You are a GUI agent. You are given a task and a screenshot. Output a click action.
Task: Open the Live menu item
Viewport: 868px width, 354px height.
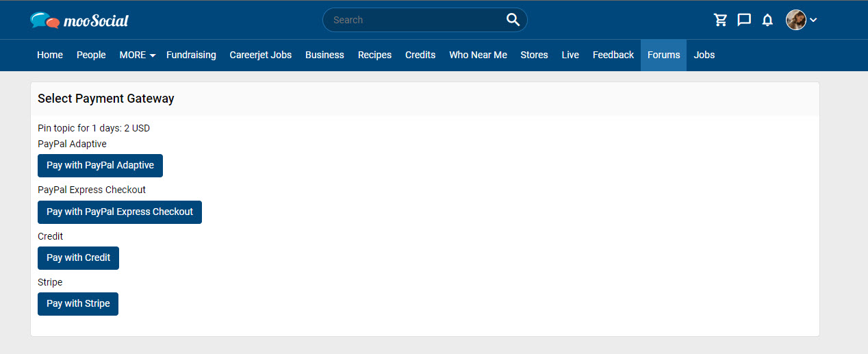(x=570, y=55)
